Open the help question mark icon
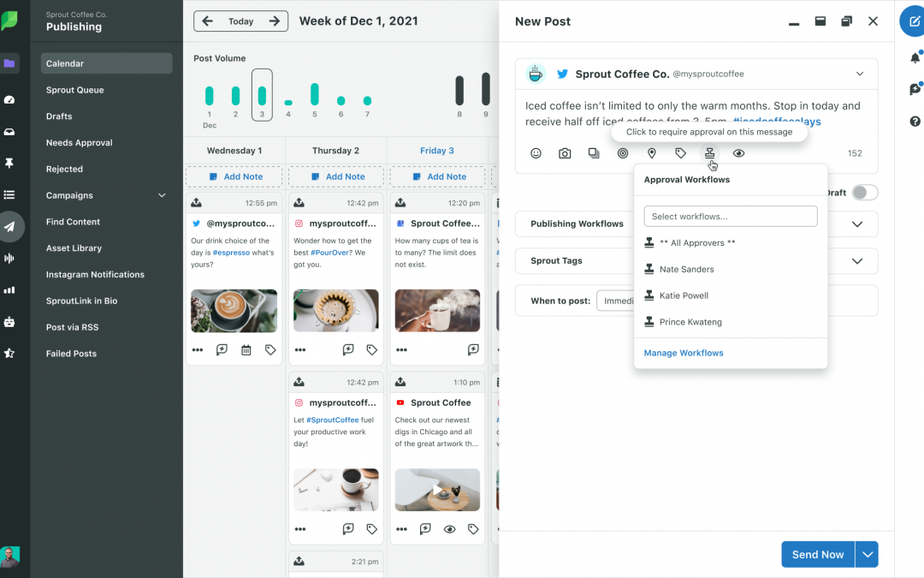Screen dimensions: 924x578 pos(915,122)
